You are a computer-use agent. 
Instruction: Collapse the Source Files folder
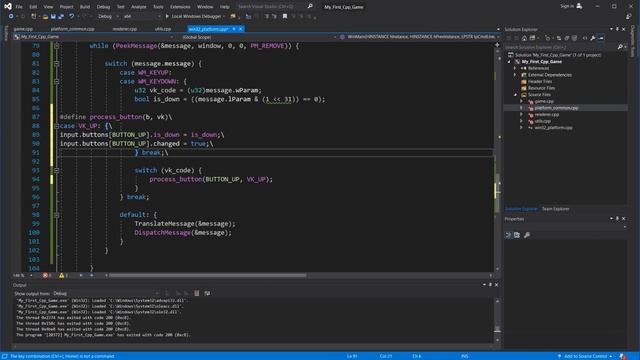click(x=515, y=95)
